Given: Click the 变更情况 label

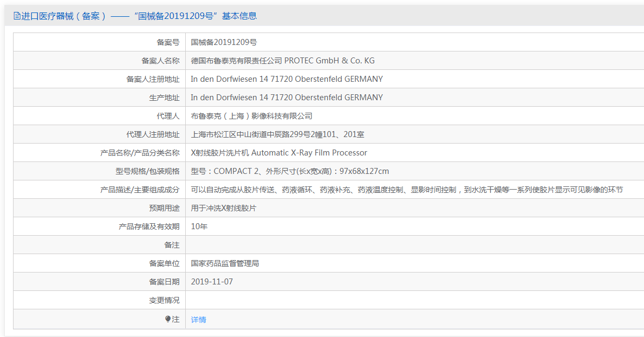Looking at the screenshot, I should (164, 300).
